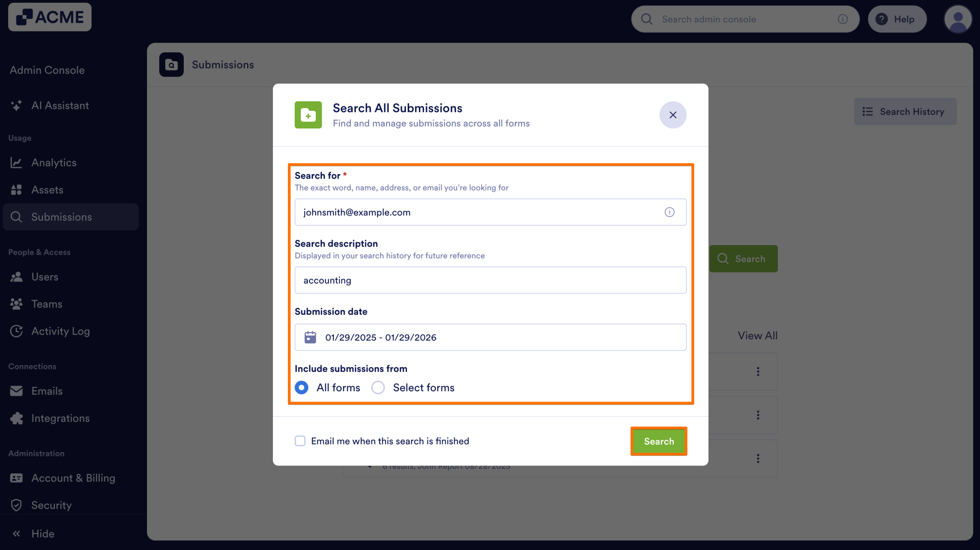Click the View All link
This screenshot has width=980, height=550.
(757, 335)
